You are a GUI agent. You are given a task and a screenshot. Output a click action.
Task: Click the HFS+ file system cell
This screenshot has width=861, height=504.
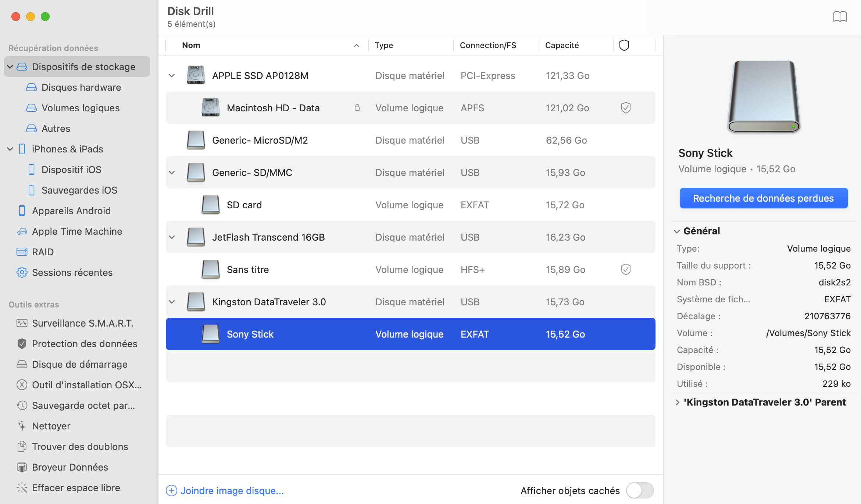(473, 269)
